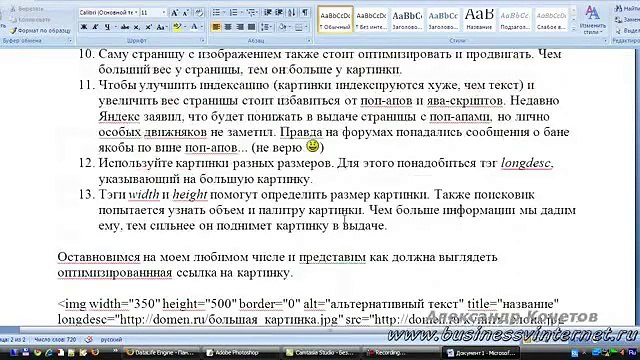Select the Слабое выделение style

pos(551,20)
